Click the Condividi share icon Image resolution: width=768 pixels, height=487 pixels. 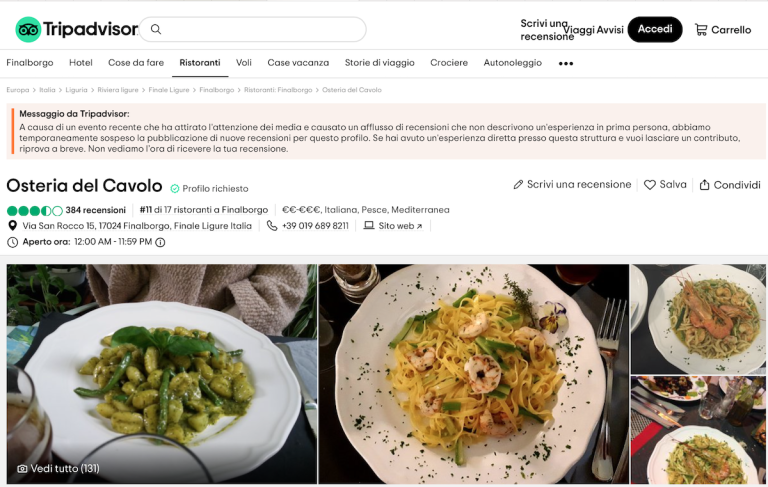(704, 185)
